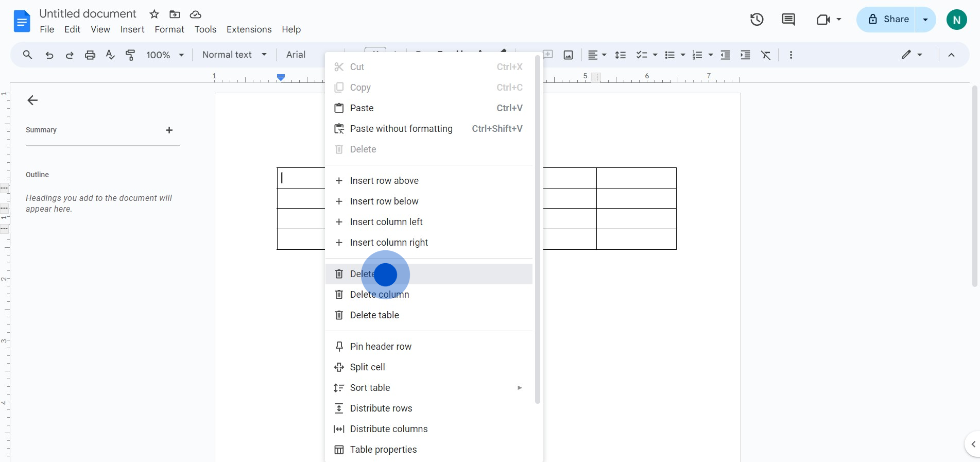Add a summary with the plus icon

(x=169, y=130)
